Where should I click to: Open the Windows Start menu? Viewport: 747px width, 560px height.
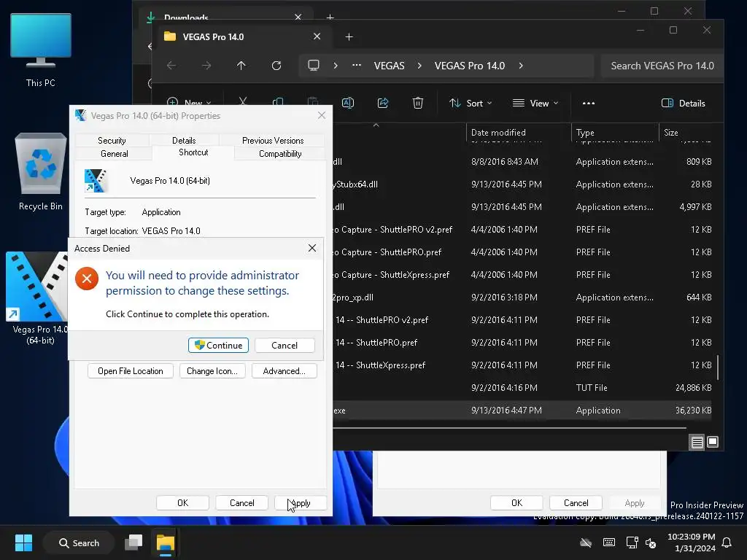[23, 542]
